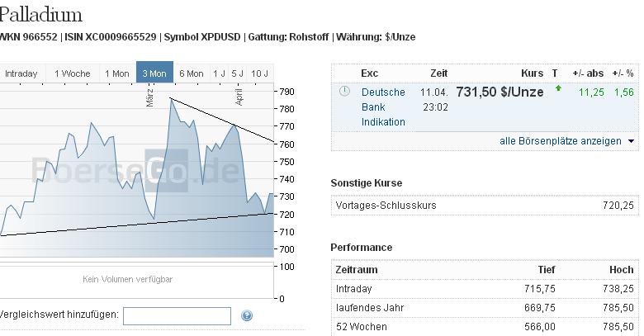Switch chart to 6 Mon
Image resolution: width=644 pixels, height=336 pixels.
tap(191, 73)
